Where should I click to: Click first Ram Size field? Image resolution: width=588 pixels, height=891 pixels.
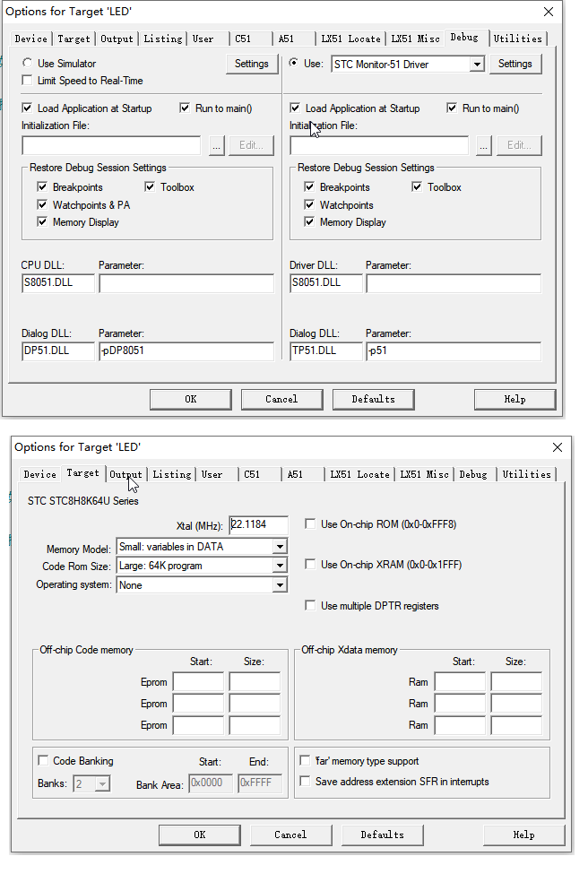pos(516,682)
